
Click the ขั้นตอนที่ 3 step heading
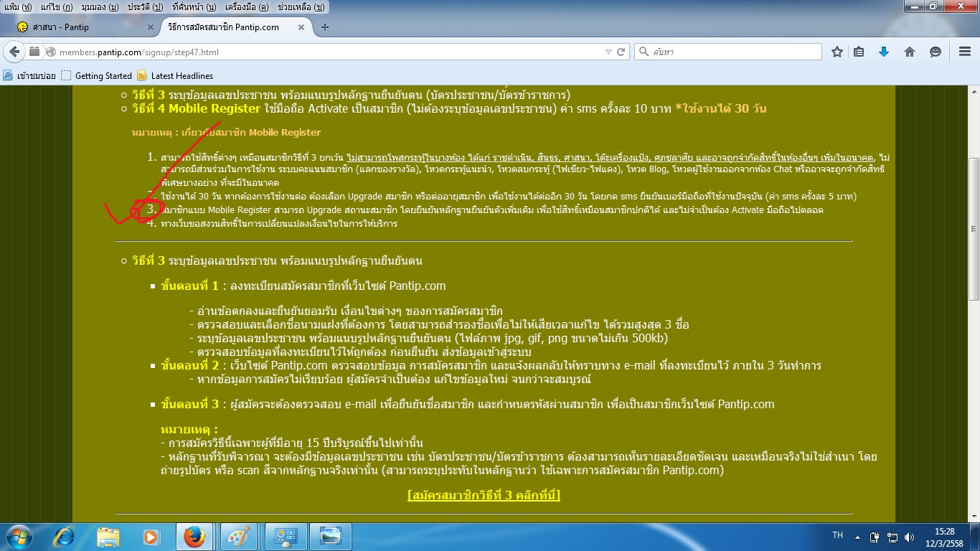pyautogui.click(x=190, y=404)
